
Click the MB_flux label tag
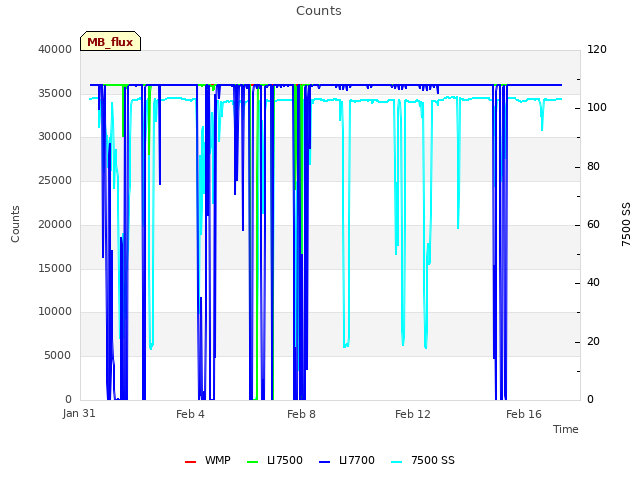click(110, 41)
